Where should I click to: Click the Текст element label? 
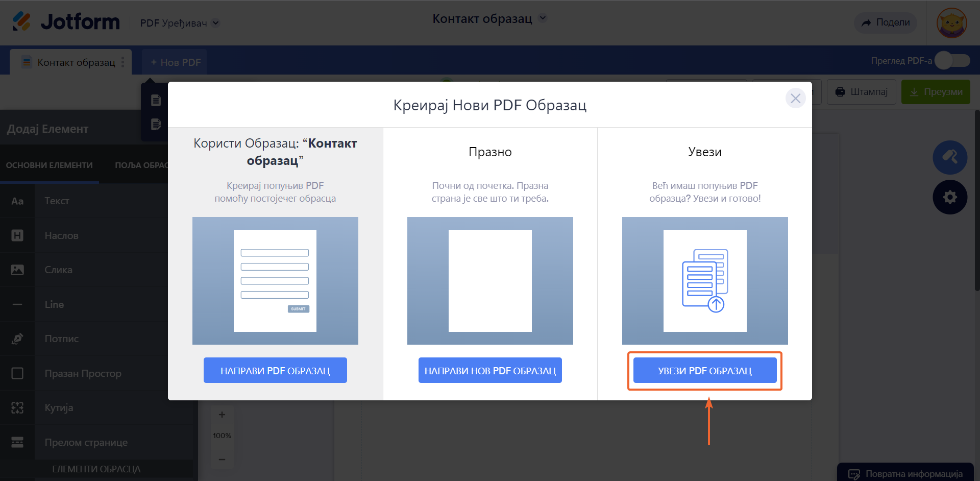click(x=57, y=201)
